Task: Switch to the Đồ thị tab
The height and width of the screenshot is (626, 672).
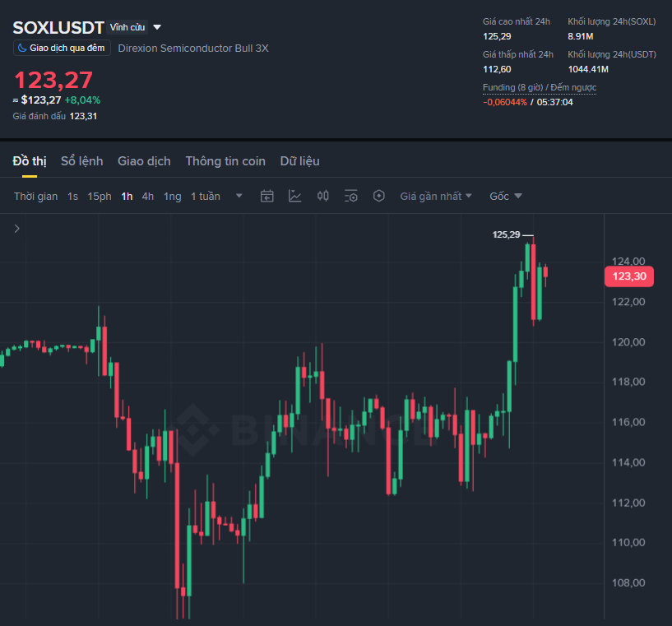Action: (30, 161)
